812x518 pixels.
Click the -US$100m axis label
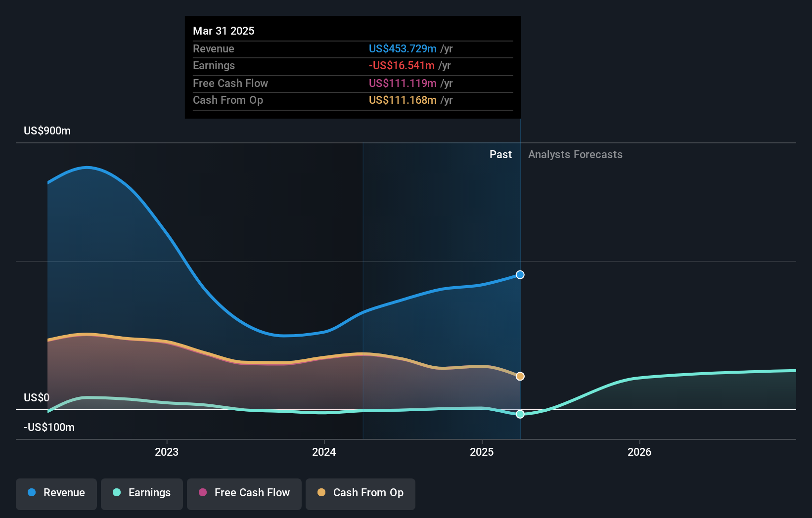pos(49,428)
